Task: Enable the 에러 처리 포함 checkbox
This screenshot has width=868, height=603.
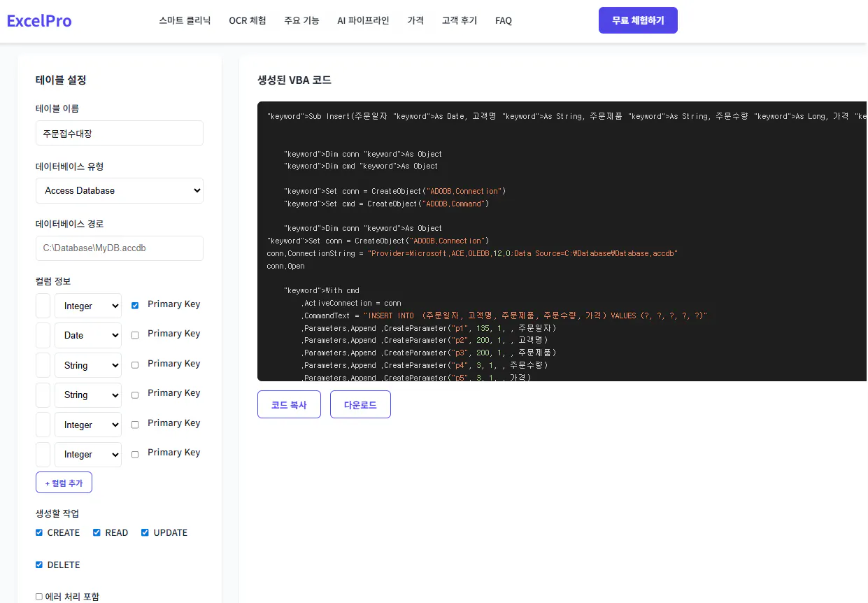Action: [x=39, y=597]
